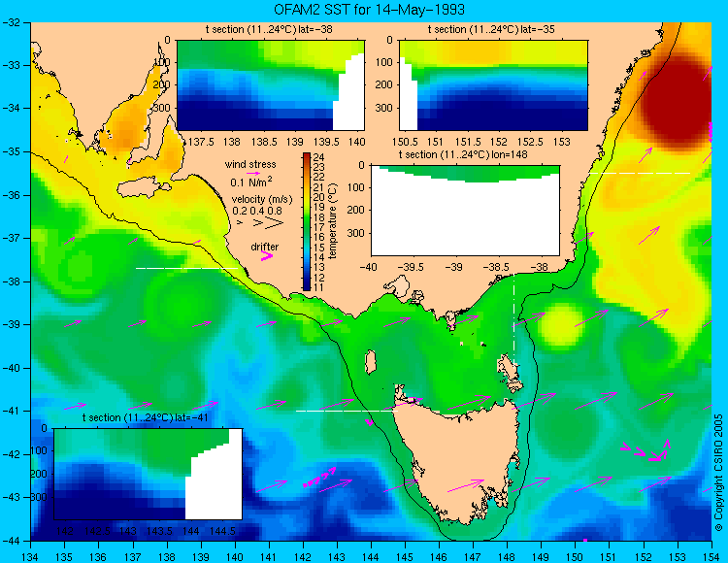728x563 pixels.
Task: Click the '-38' main map latitude axis label
Action: click(11, 281)
